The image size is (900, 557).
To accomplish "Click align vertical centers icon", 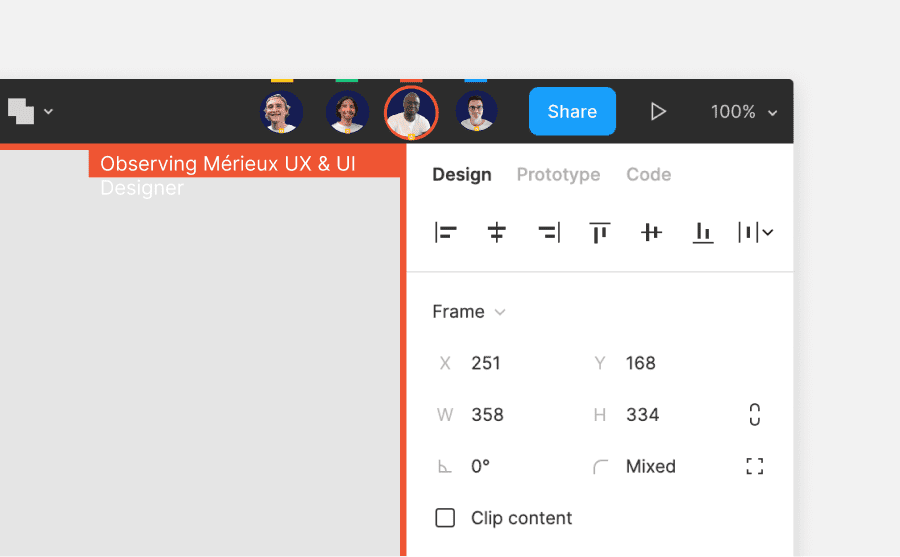I will 651,233.
